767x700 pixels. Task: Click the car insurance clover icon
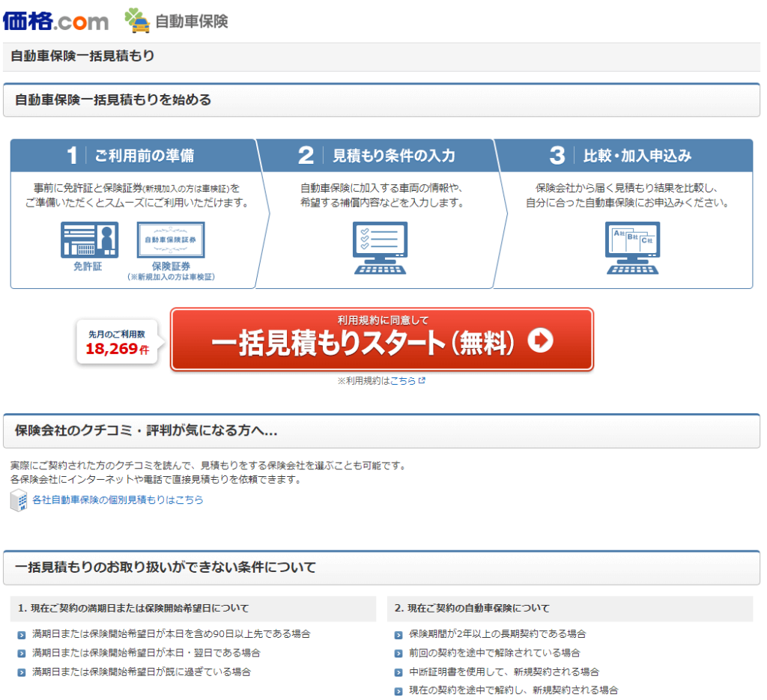137,21
